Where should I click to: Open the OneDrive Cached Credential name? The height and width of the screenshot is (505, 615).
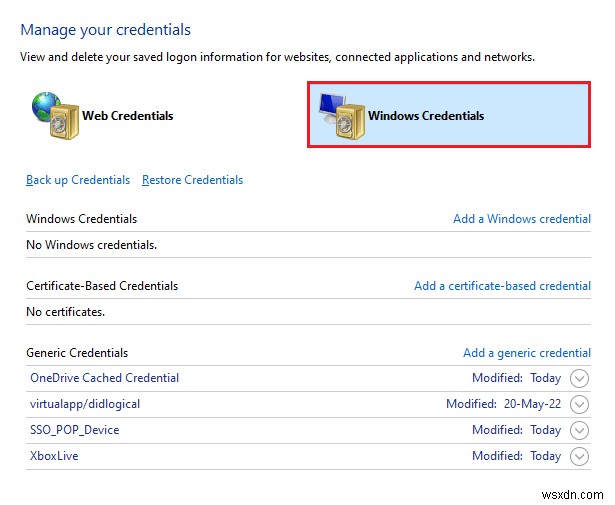click(x=105, y=378)
